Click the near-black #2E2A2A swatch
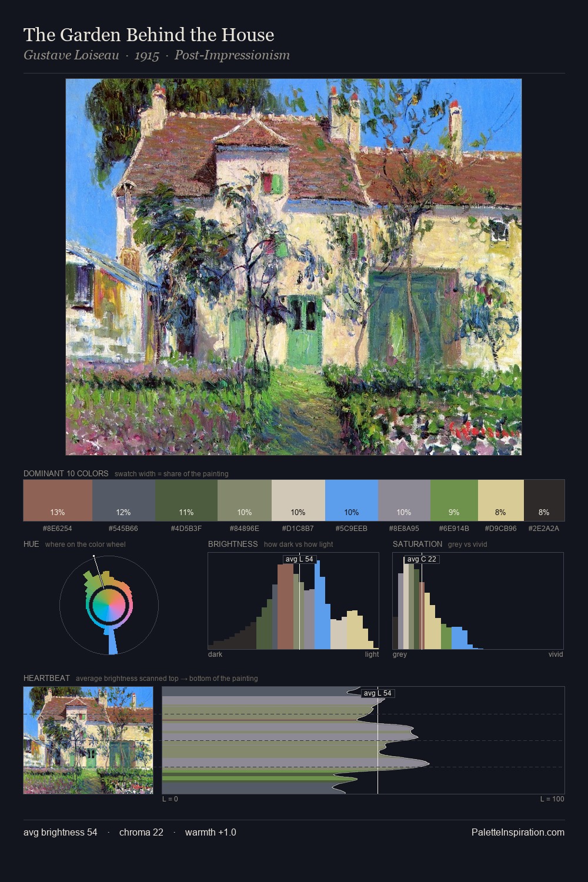This screenshot has width=588, height=882. point(544,500)
